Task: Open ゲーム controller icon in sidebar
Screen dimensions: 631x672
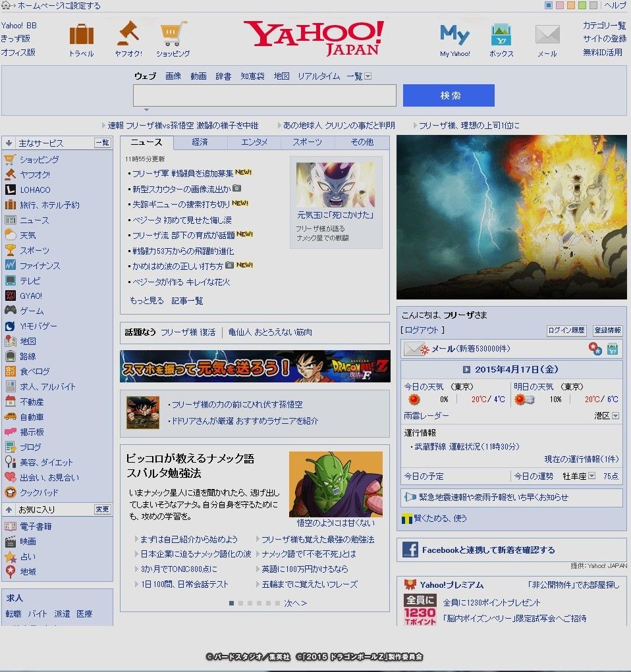Action: click(10, 310)
